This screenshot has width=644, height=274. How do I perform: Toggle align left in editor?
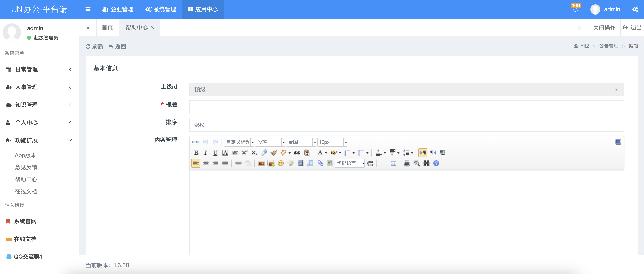[x=196, y=163]
